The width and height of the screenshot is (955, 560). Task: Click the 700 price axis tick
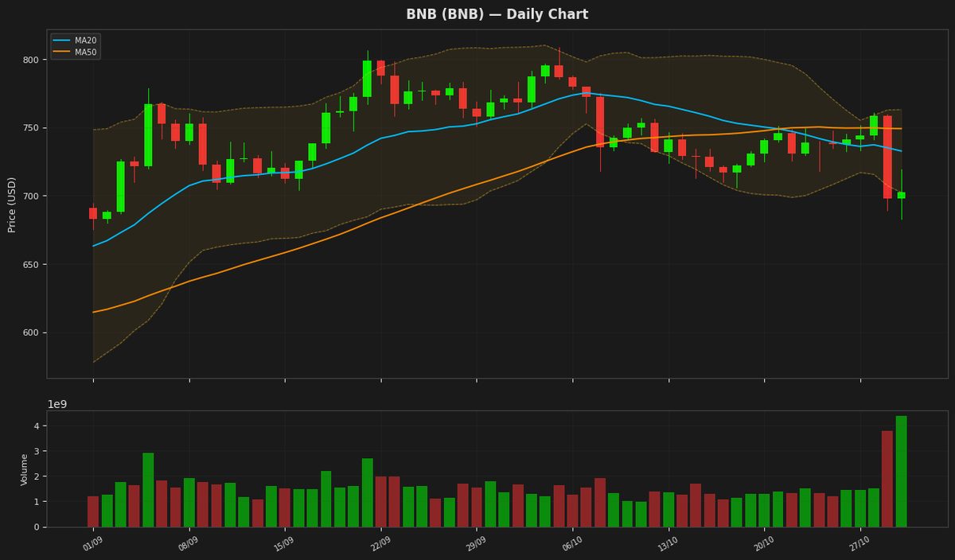point(31,196)
